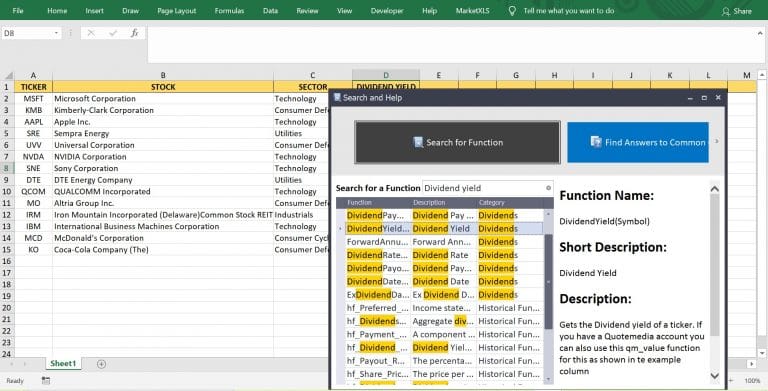This screenshot has height=391, width=768.
Task: Click the Name Box showing D8
Action: point(27,33)
